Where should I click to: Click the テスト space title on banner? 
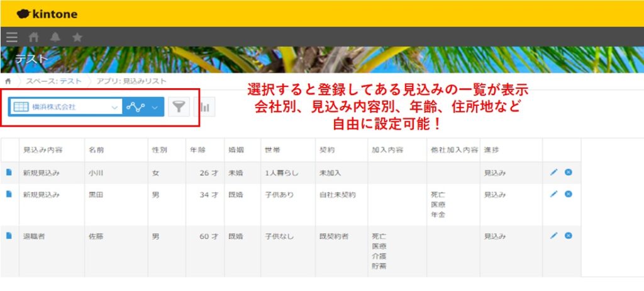(x=31, y=59)
